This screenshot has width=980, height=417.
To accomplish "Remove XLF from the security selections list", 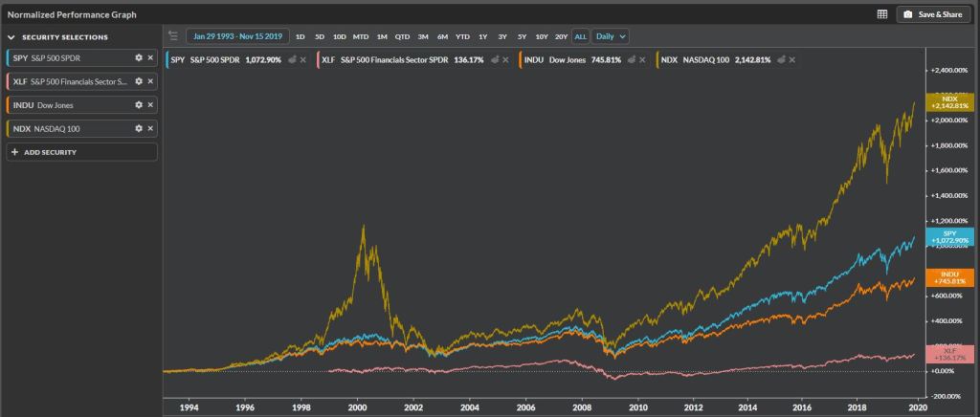I will (150, 81).
